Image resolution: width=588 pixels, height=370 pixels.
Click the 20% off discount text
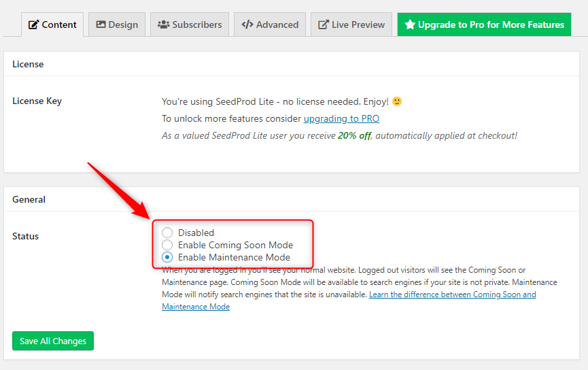[x=354, y=135]
